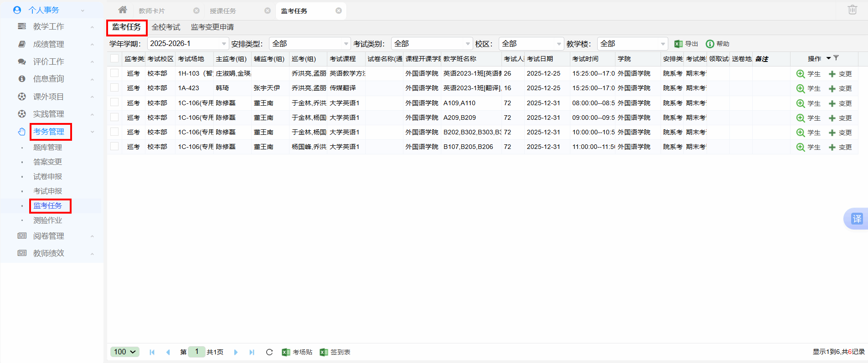Click 变更 for the first exam row
Screen dimensions: 868x363
pyautogui.click(x=840, y=74)
